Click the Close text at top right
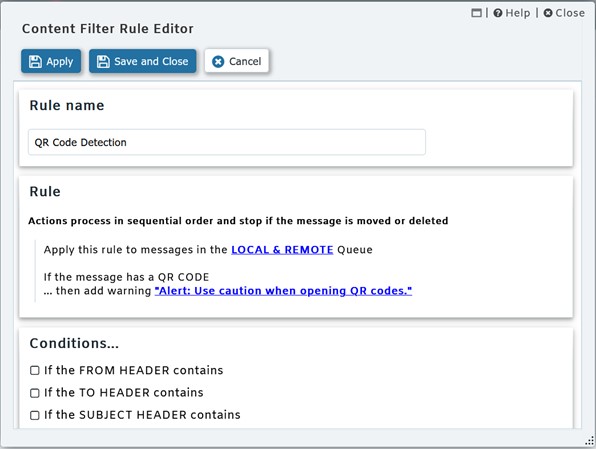The image size is (596, 449). point(570,13)
